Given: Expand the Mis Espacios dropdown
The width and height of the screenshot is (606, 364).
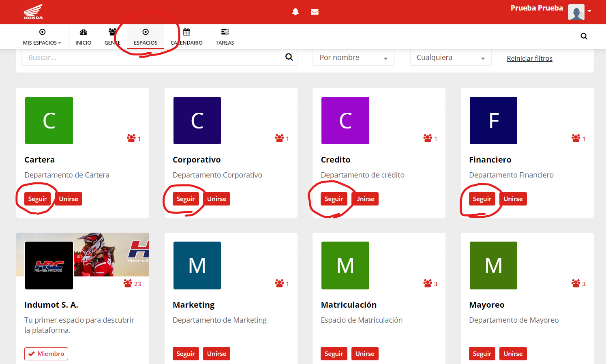Looking at the screenshot, I should tap(42, 37).
